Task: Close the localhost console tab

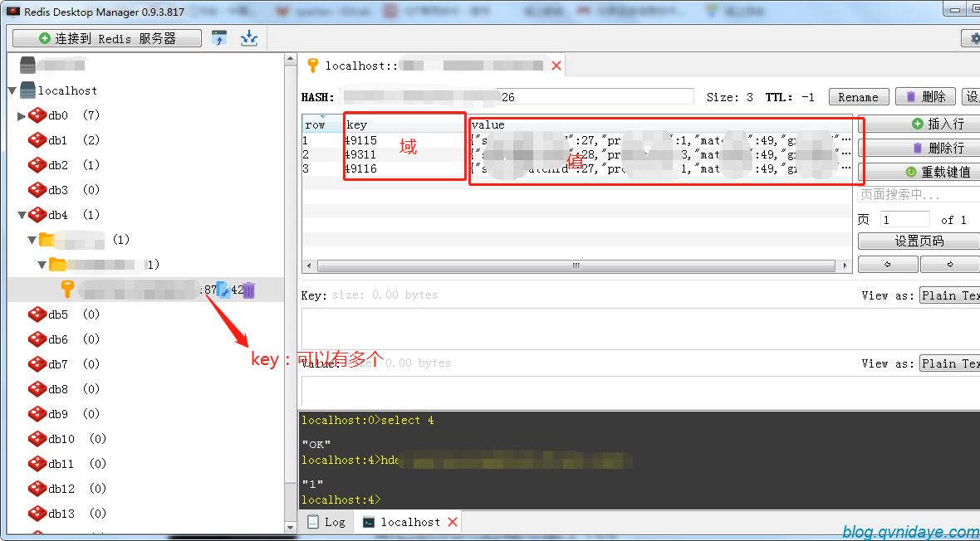Action: (x=453, y=522)
